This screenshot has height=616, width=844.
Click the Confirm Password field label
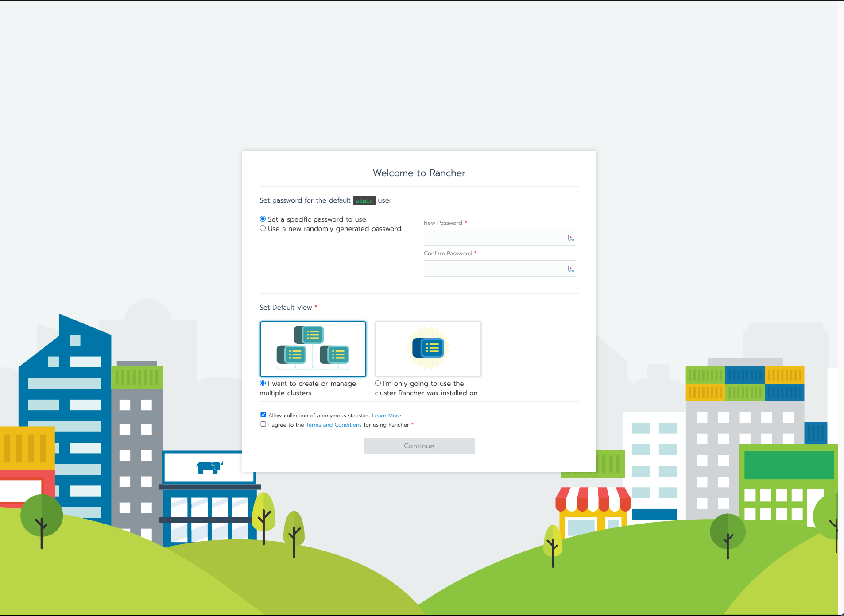click(x=447, y=254)
